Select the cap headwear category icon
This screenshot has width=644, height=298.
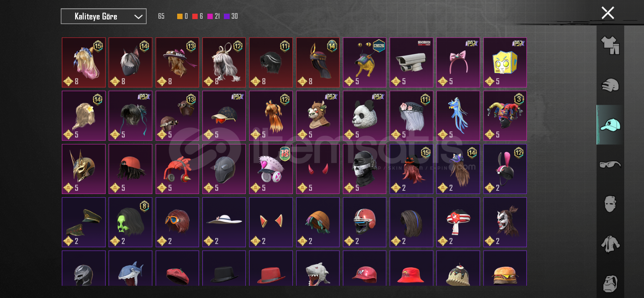pos(610,125)
